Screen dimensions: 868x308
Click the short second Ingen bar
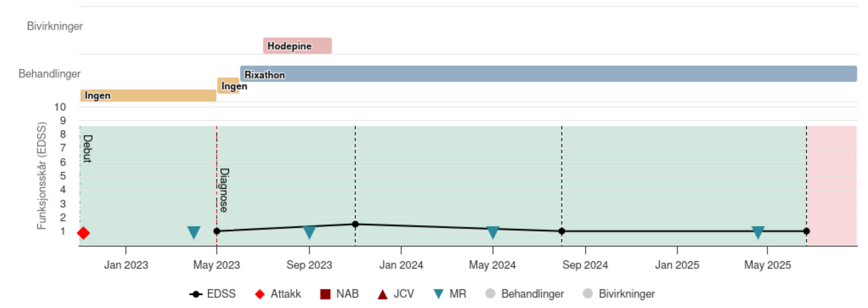[x=228, y=86]
